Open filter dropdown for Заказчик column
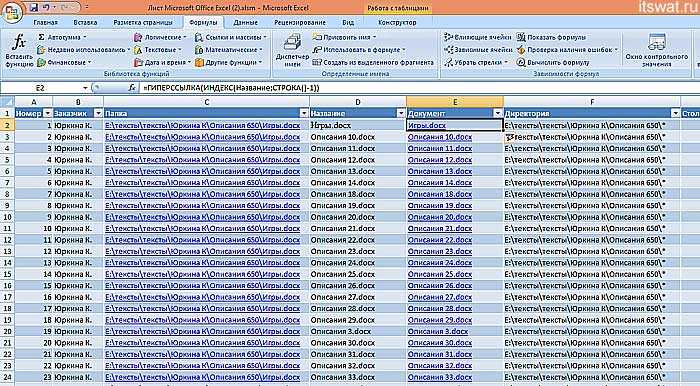This screenshot has width=700, height=386. [98, 114]
